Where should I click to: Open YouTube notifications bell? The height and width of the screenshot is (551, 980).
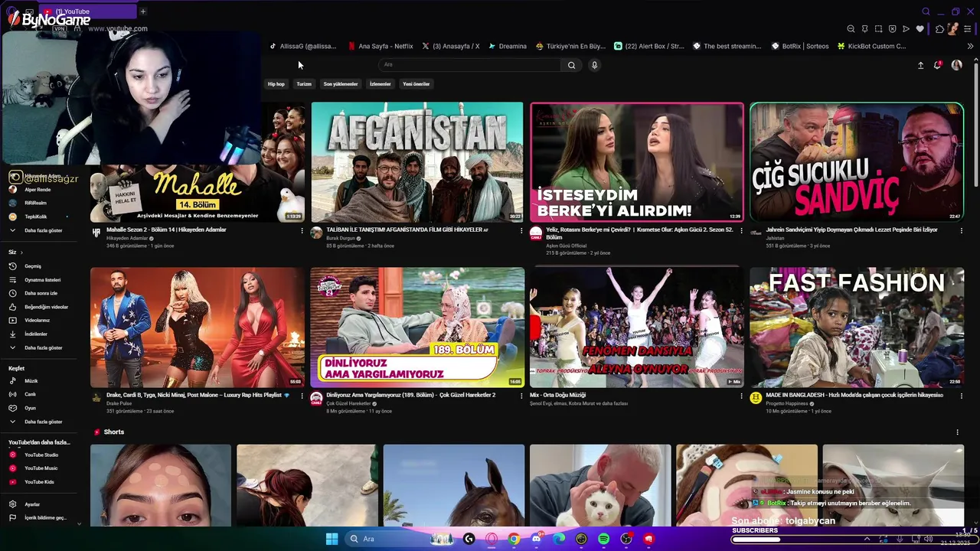(x=937, y=65)
